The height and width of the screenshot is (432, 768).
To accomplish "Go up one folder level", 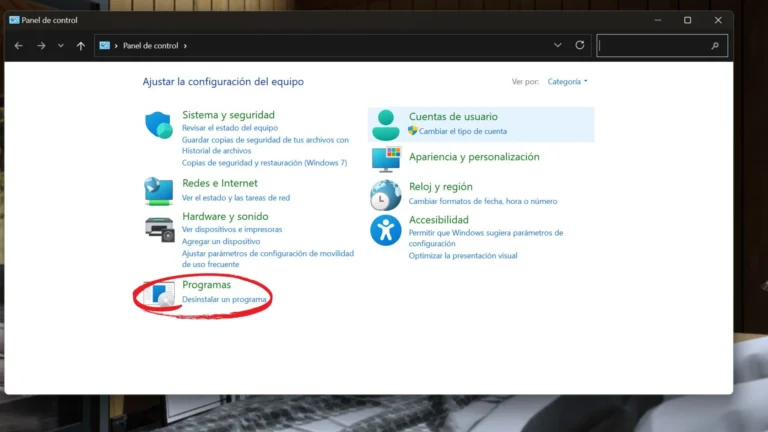I will [81, 46].
